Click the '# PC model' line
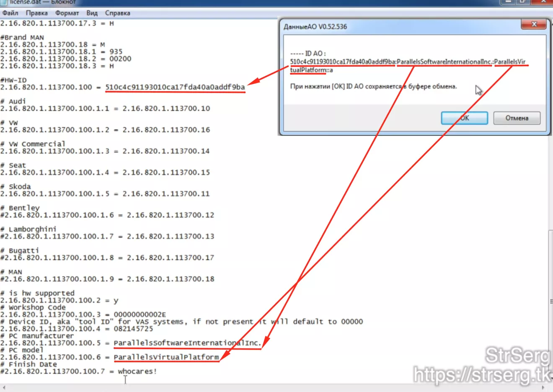Screen dimensions: 553x392 tap(22, 350)
